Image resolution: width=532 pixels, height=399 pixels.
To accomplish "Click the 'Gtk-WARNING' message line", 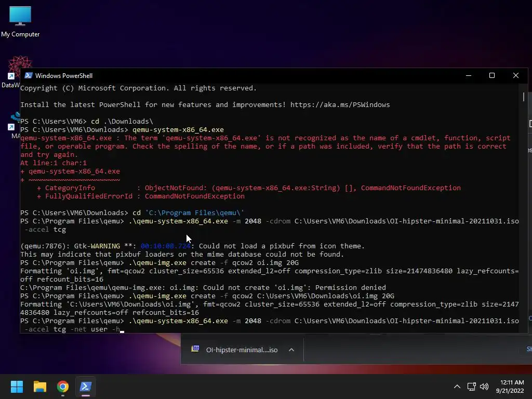I will [192, 246].
